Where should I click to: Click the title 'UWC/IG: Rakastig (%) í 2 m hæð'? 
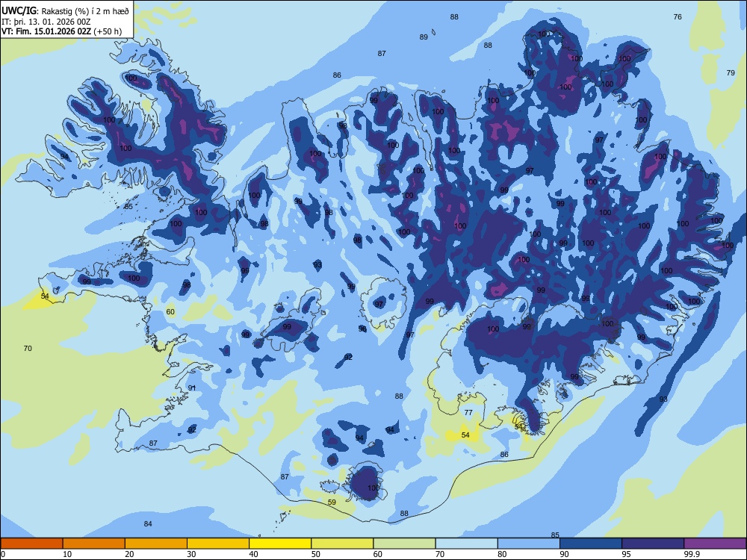[65, 11]
